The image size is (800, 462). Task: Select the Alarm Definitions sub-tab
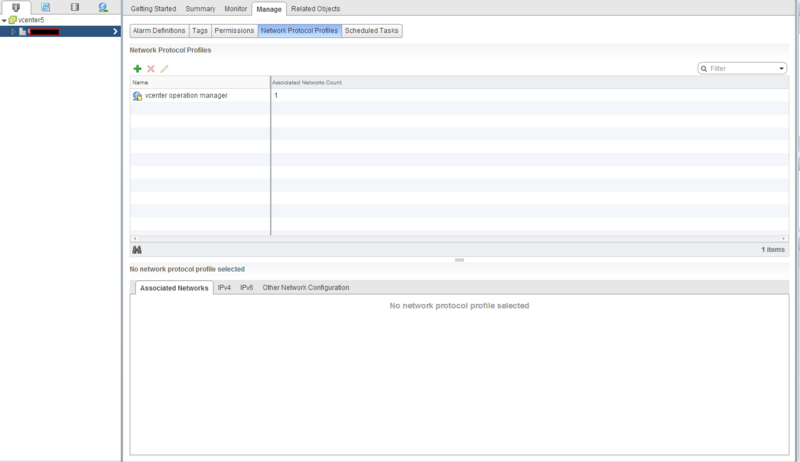pos(159,31)
